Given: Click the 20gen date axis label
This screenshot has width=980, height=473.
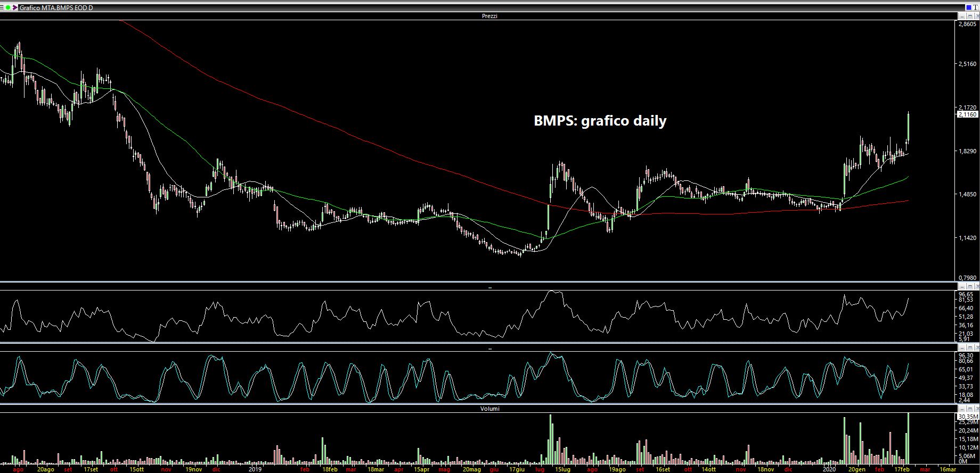Looking at the screenshot, I should pyautogui.click(x=857, y=470).
